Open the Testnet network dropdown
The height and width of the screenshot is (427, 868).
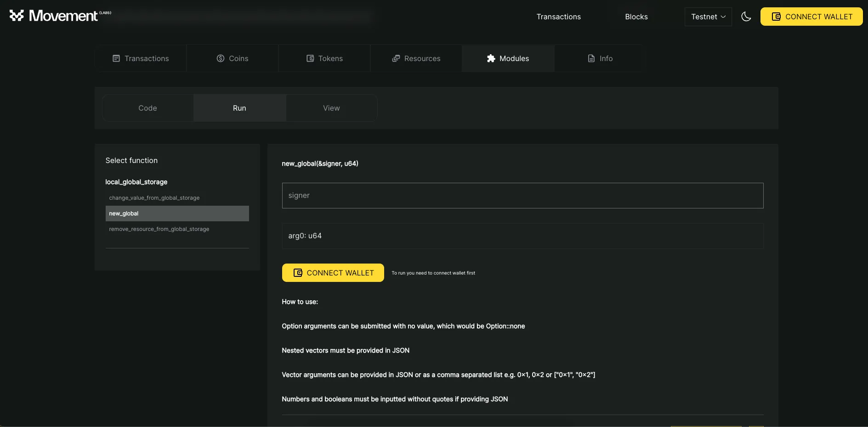tap(708, 17)
